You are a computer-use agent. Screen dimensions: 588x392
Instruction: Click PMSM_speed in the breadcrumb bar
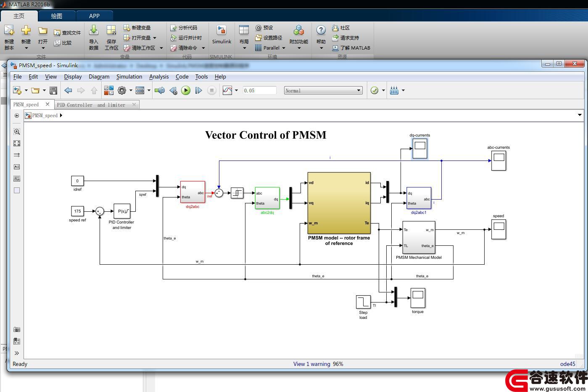[45, 116]
